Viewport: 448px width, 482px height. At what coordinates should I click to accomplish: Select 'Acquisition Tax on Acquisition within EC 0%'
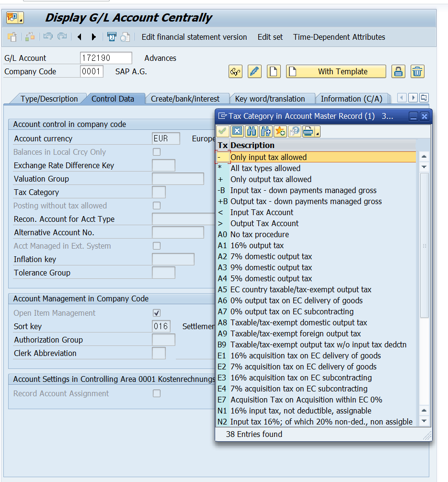316,400
